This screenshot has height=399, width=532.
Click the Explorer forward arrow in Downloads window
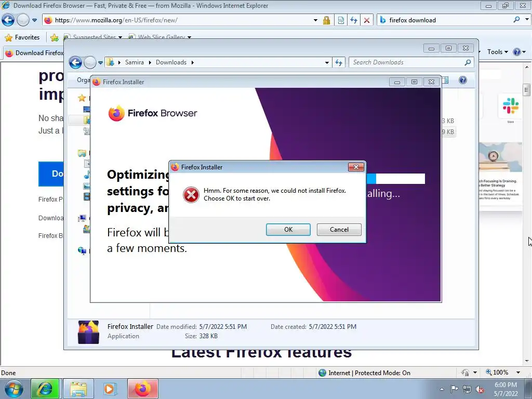click(90, 62)
